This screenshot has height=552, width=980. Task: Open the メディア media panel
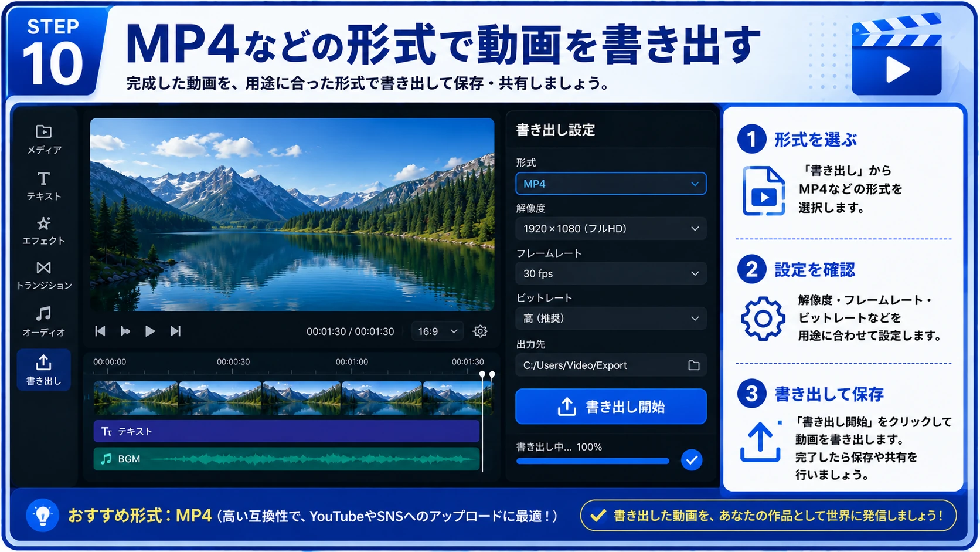coord(44,140)
